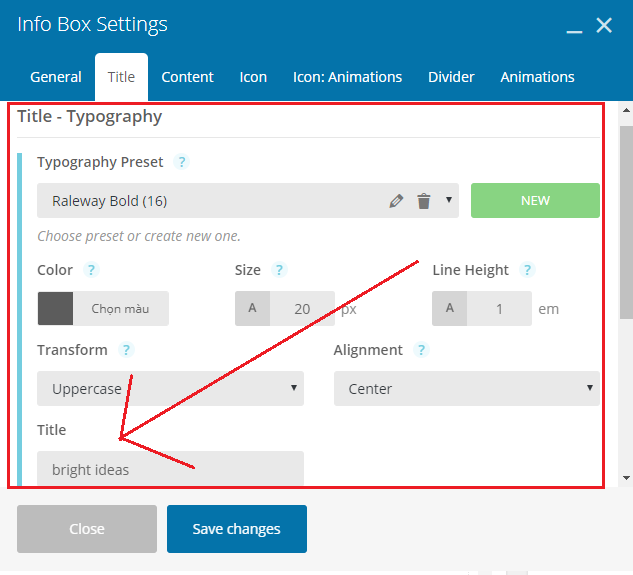
Task: Delete the typography preset with trash icon
Action: click(x=424, y=201)
